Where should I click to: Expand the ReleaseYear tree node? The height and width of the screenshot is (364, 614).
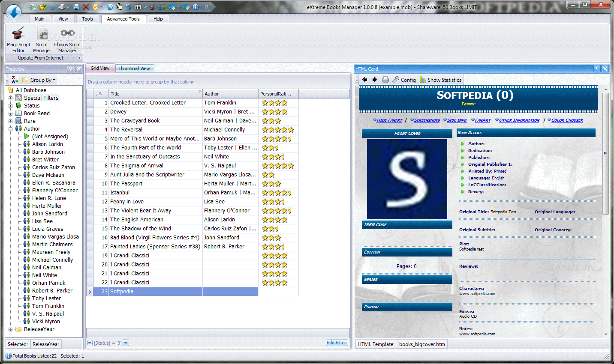coord(11,329)
